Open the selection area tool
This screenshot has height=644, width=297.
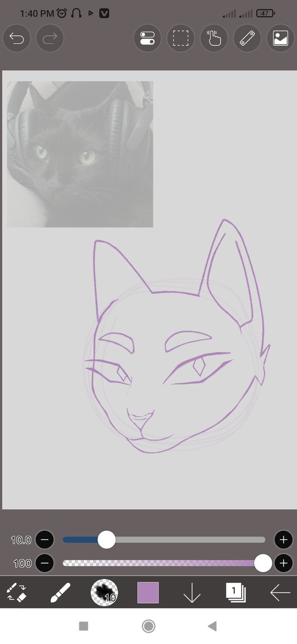pos(181,39)
